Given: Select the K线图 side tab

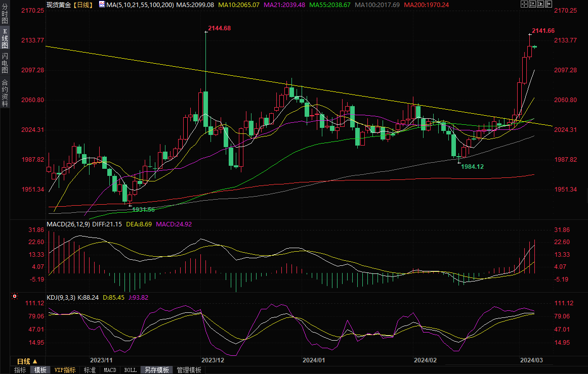Looking at the screenshot, I should (x=5, y=38).
